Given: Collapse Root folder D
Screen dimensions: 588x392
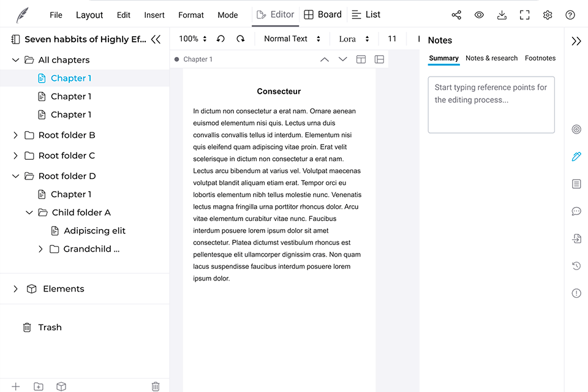Looking at the screenshot, I should pos(15,176).
